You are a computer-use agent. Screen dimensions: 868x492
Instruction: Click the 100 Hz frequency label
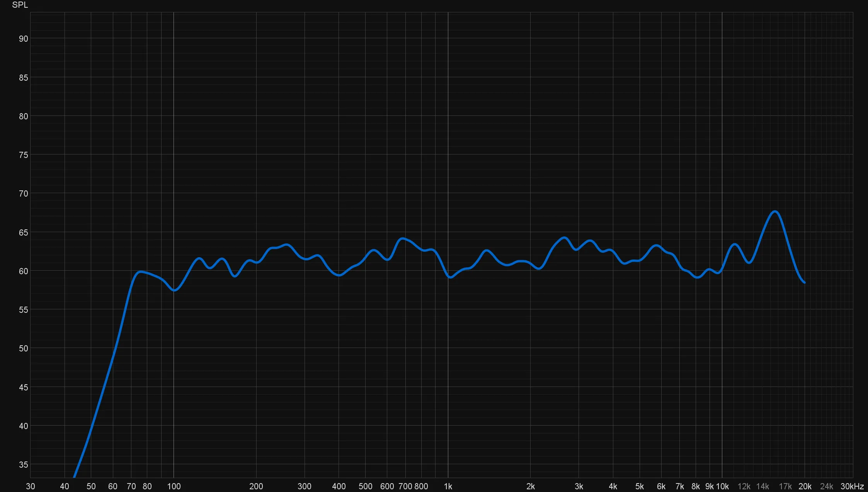[x=174, y=486]
